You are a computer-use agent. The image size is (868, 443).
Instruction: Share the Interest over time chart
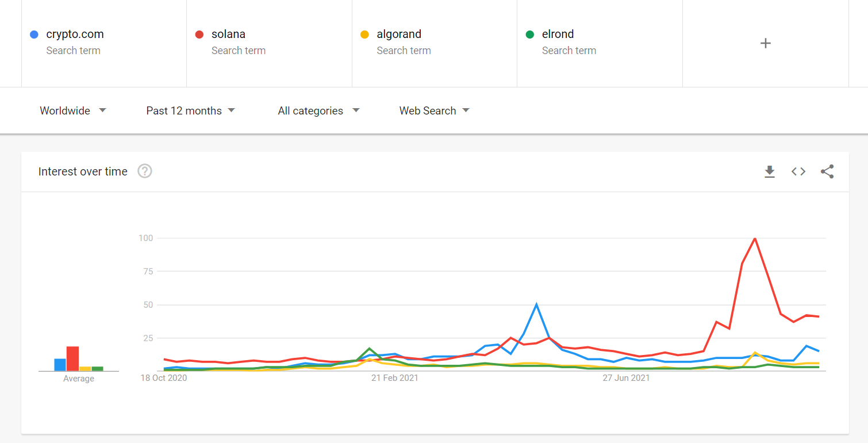[827, 171]
